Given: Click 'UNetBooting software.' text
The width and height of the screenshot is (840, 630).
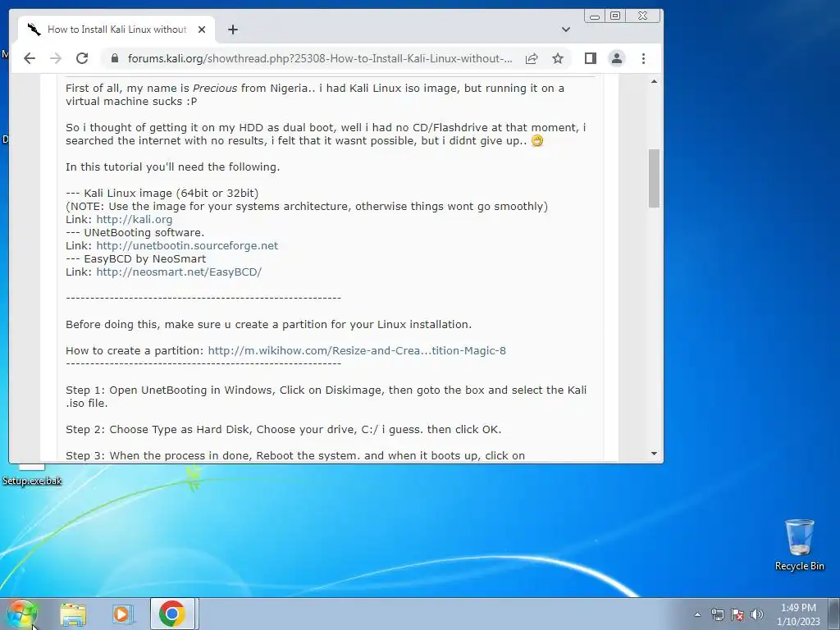Looking at the screenshot, I should click(144, 232).
